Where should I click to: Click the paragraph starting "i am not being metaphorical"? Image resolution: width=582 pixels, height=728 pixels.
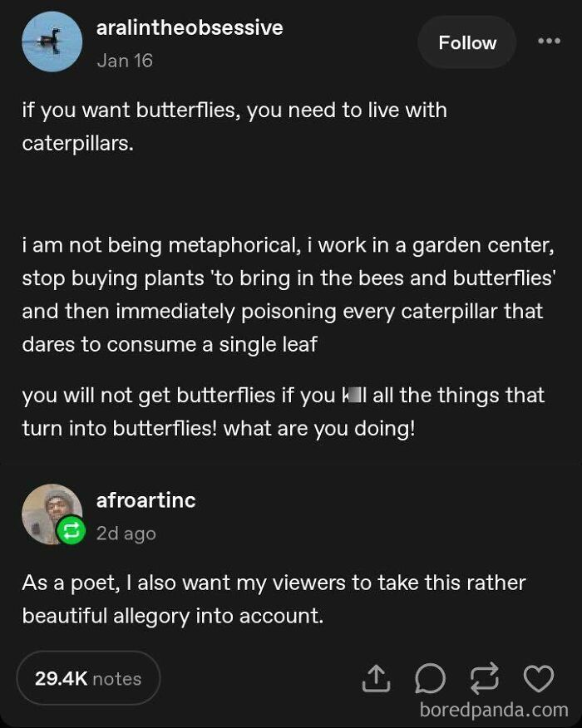(288, 295)
